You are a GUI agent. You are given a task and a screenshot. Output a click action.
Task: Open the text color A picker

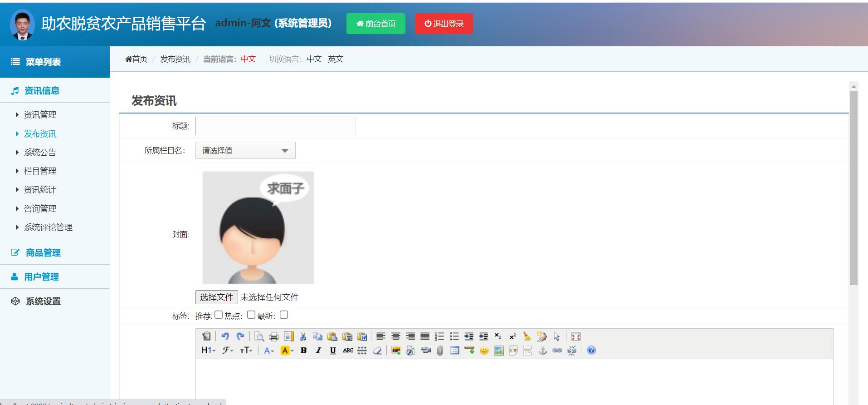[x=269, y=351]
